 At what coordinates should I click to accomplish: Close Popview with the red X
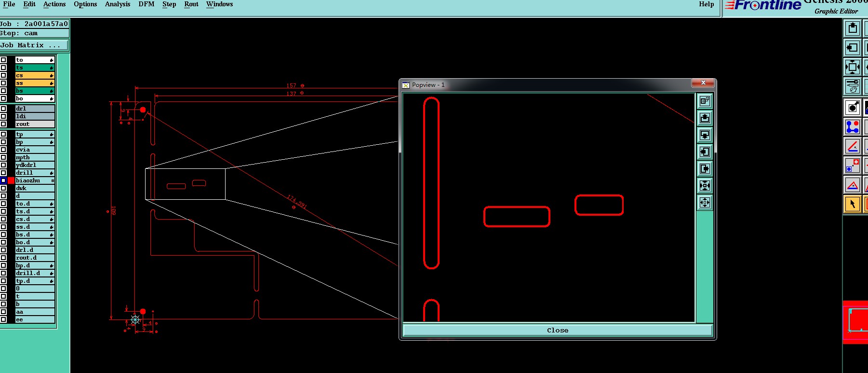(703, 83)
